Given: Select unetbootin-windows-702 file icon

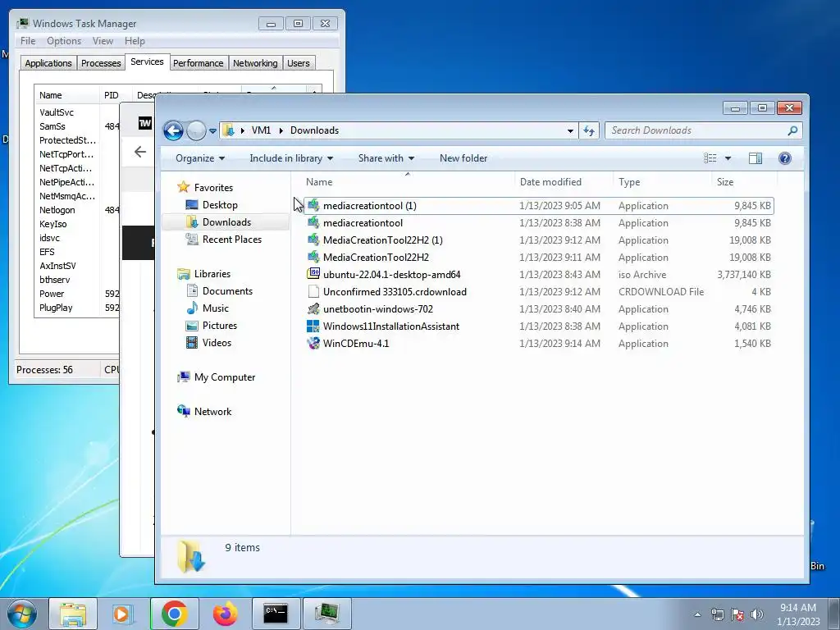Looking at the screenshot, I should click(x=313, y=309).
